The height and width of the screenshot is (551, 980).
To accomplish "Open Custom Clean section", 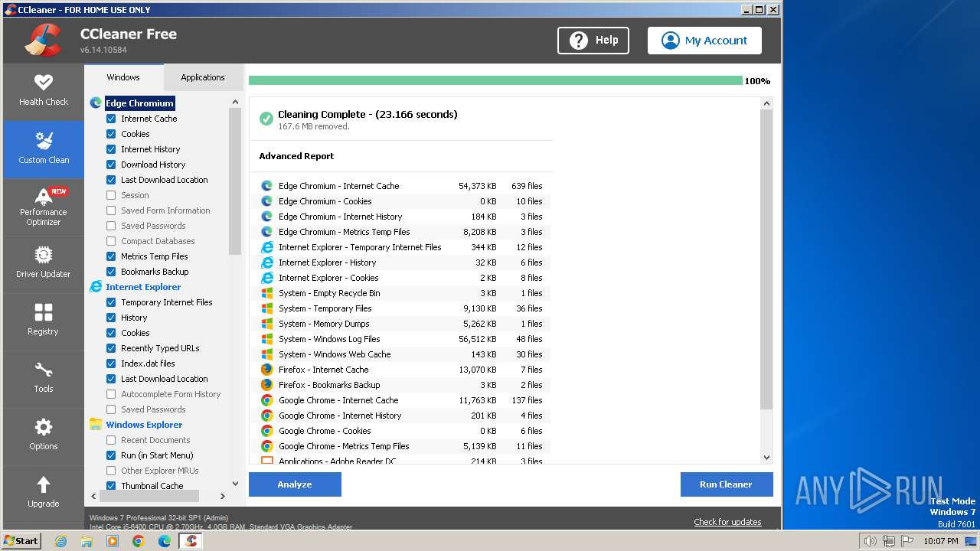I will point(44,149).
